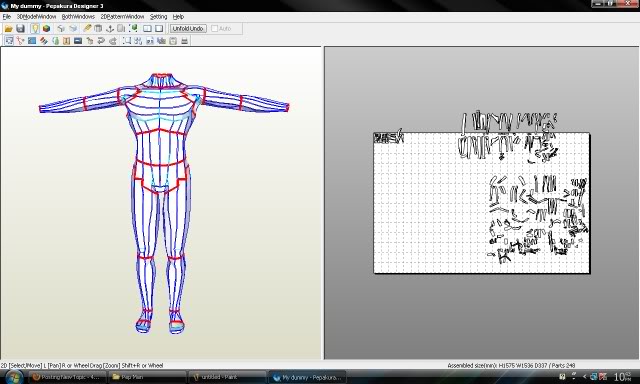Click the first window-layout icon
The image size is (640, 384).
[x=147, y=29]
